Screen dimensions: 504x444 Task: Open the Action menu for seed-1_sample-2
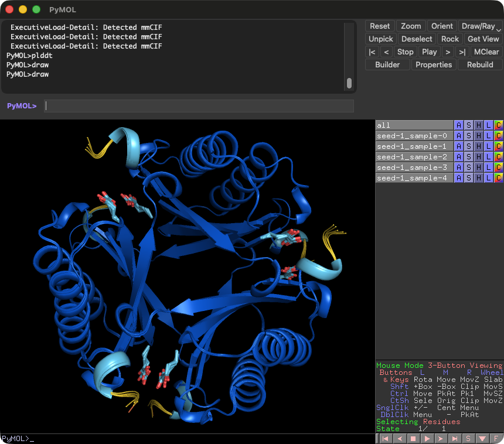tap(459, 157)
